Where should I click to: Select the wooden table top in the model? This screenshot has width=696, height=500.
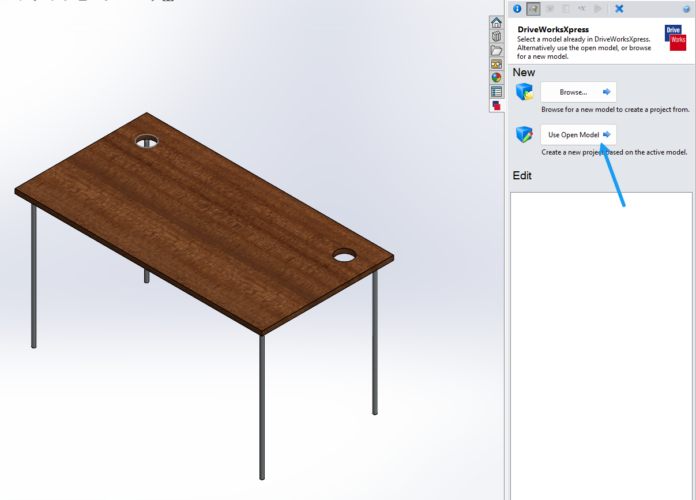pyautogui.click(x=204, y=222)
